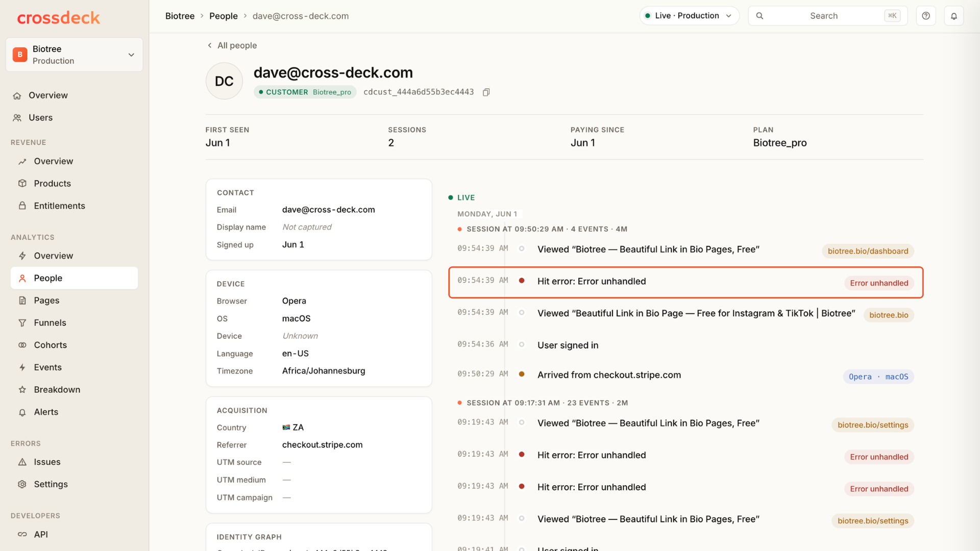Image resolution: width=980 pixels, height=551 pixels.
Task: Click the search magnifier icon
Action: (759, 16)
